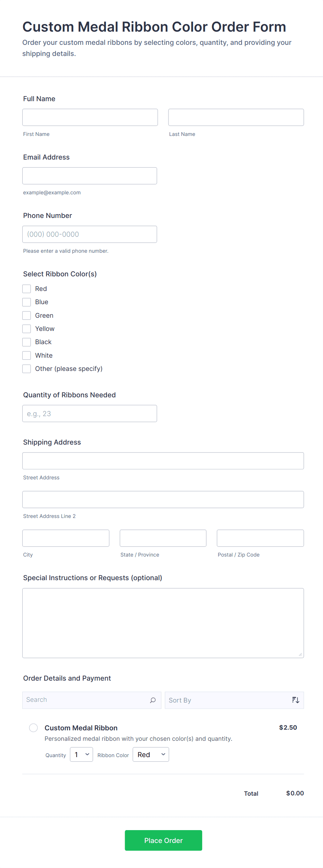323x868 pixels.
Task: Click the Special Instructions text area
Action: pos(163,622)
